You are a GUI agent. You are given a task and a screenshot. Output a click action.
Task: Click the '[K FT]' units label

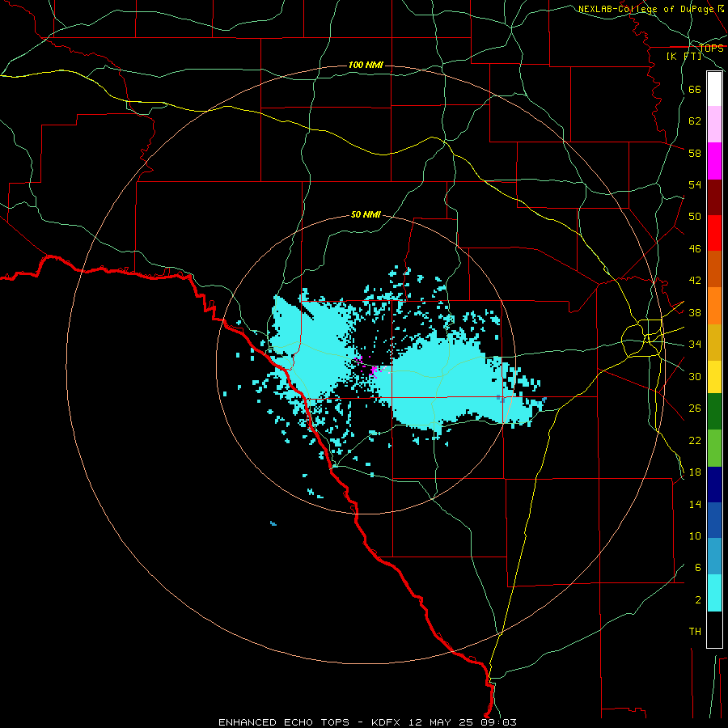pos(684,56)
